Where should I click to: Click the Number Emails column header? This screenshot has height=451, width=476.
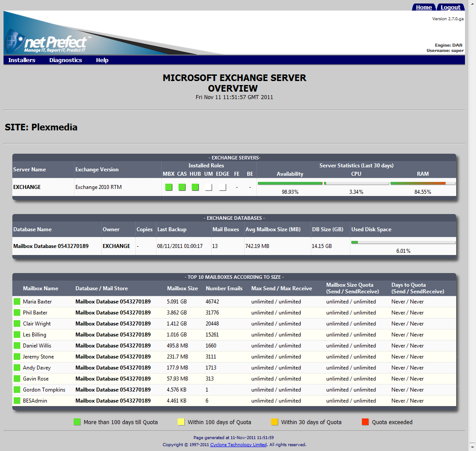pyautogui.click(x=224, y=288)
